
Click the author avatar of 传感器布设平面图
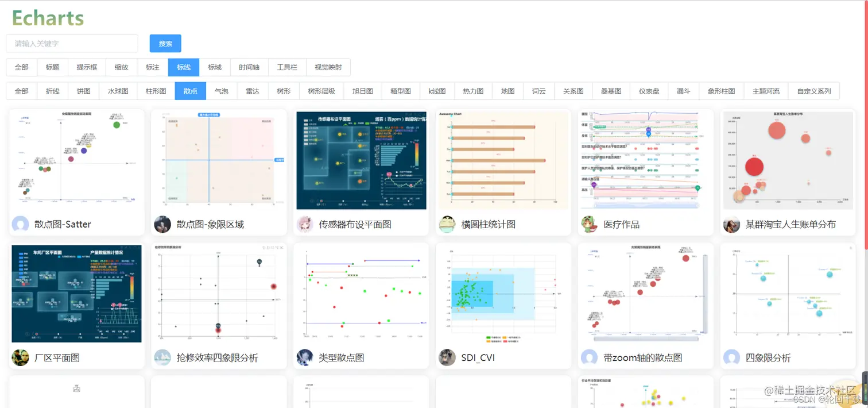304,224
